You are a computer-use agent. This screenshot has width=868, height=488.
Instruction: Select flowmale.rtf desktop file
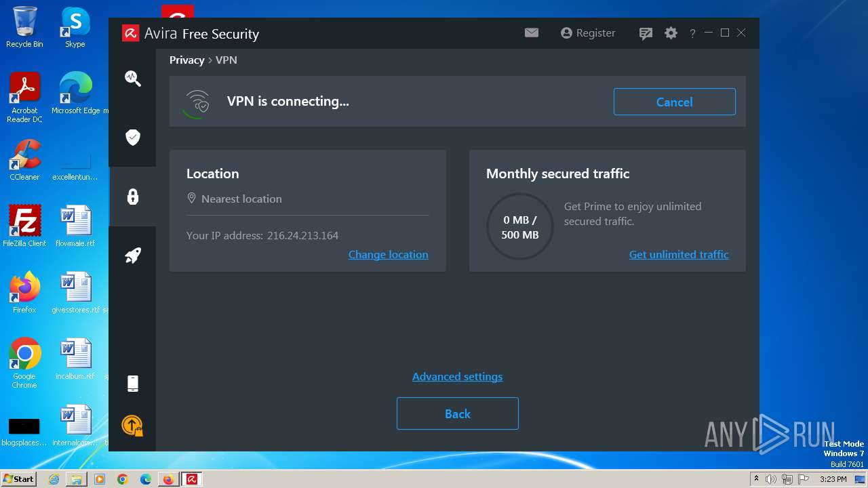(x=75, y=226)
